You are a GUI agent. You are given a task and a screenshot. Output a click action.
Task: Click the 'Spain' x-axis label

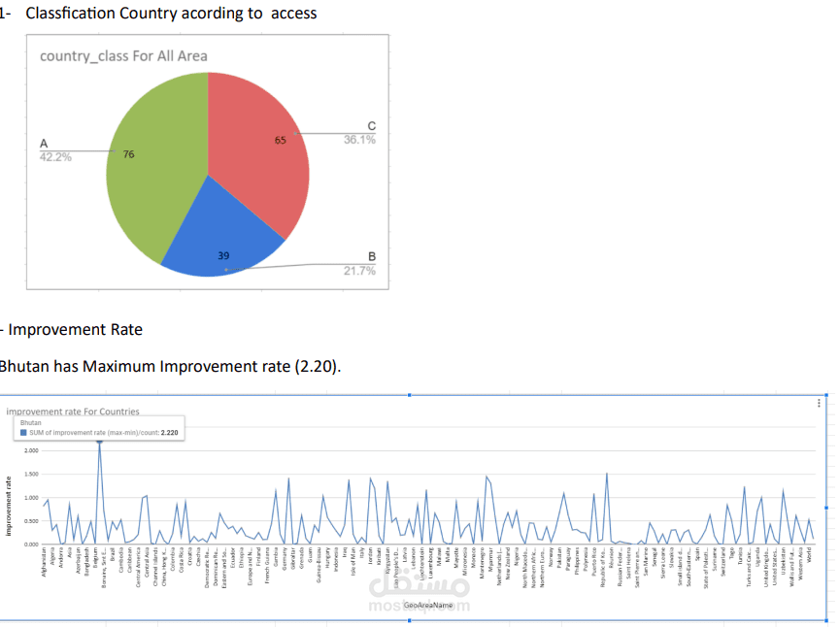[x=697, y=553]
